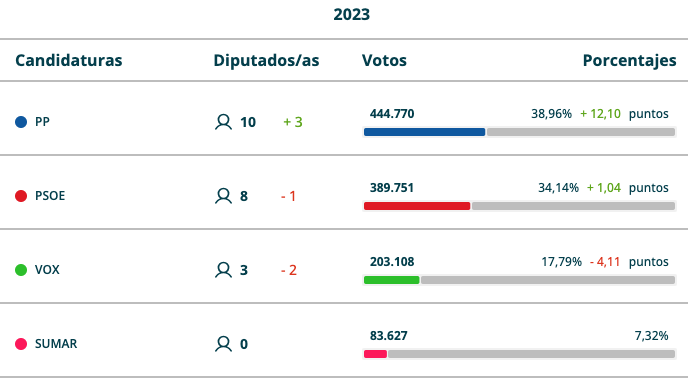Click the red PSOE vote percentage bar
The height and width of the screenshot is (384, 688).
pyautogui.click(x=417, y=206)
